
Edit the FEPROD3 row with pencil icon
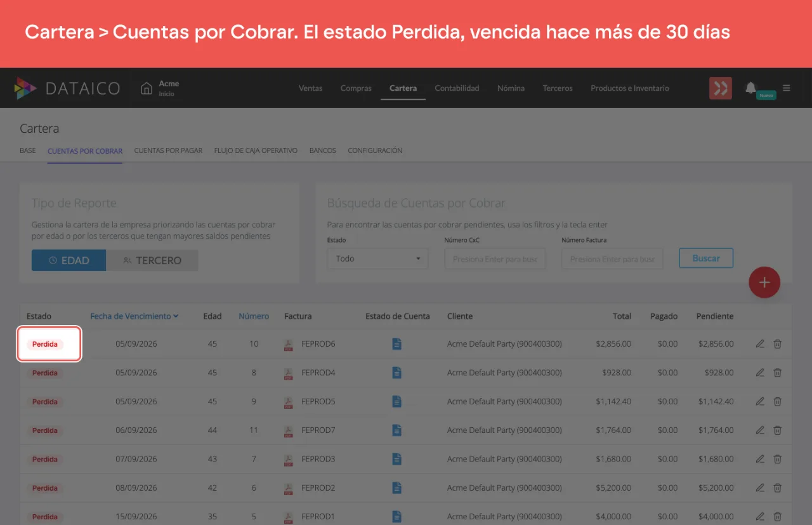coord(760,459)
